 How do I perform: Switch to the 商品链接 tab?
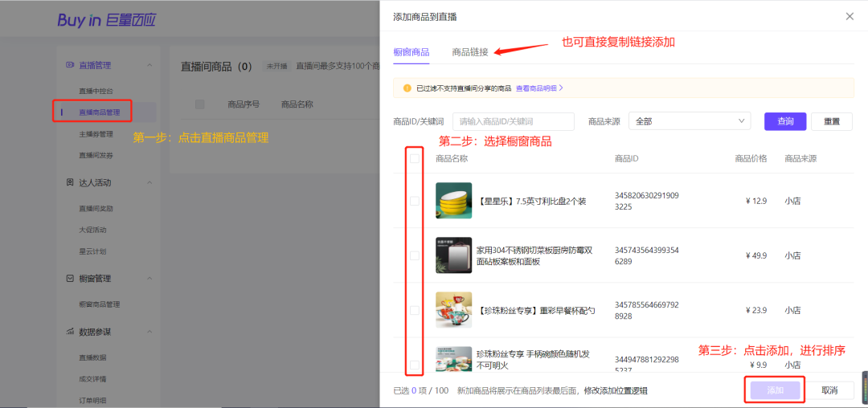(470, 52)
